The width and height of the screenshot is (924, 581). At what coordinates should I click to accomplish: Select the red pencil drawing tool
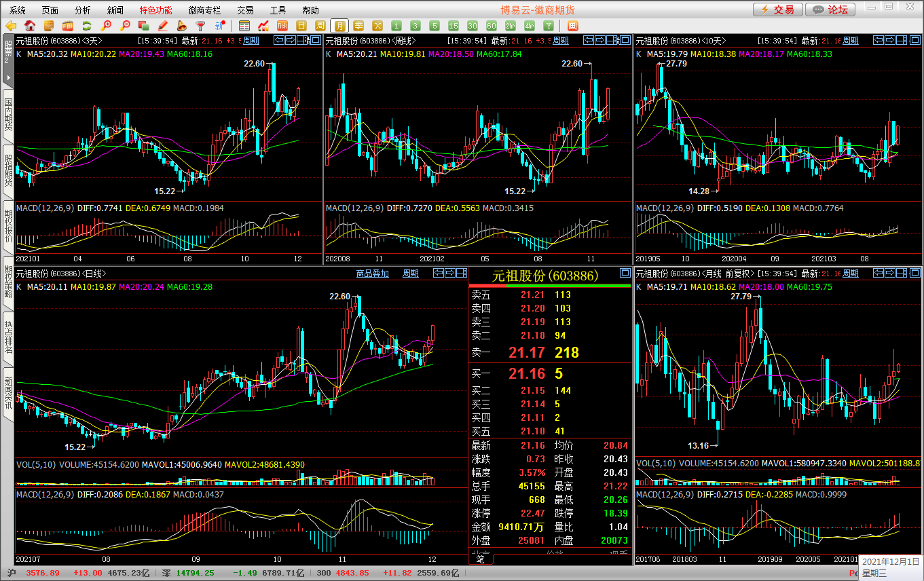pyautogui.click(x=162, y=26)
